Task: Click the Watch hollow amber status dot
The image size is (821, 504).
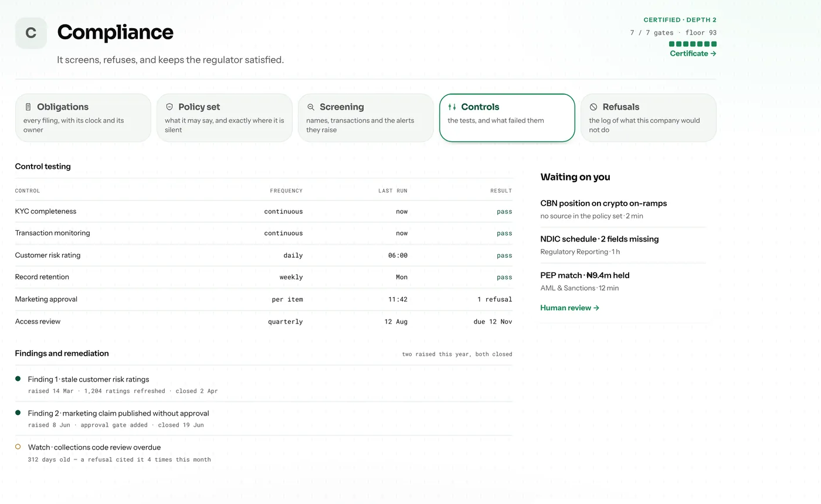Action: pyautogui.click(x=18, y=447)
